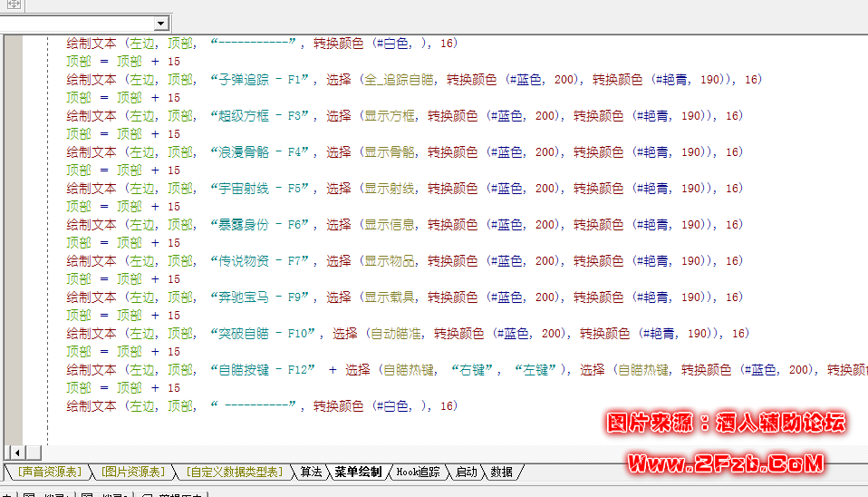Open the [自定义数据类型表] tab
The height and width of the screenshot is (497, 868).
pos(234,473)
